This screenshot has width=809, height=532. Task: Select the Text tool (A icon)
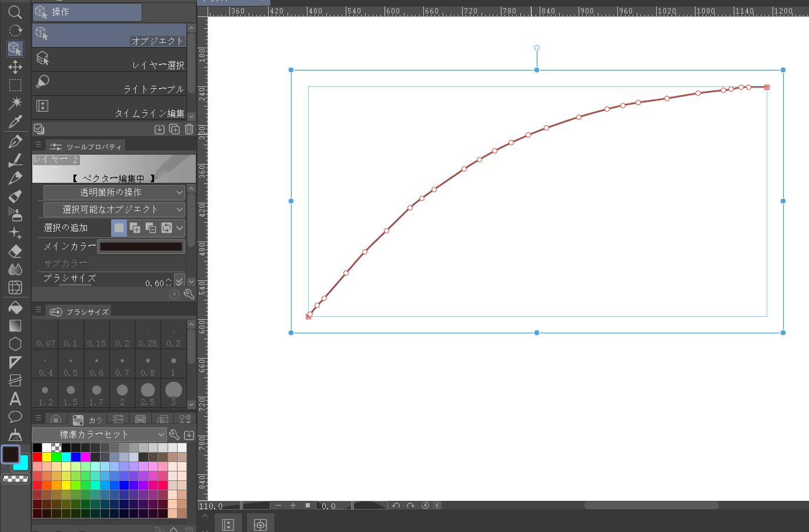(15, 399)
